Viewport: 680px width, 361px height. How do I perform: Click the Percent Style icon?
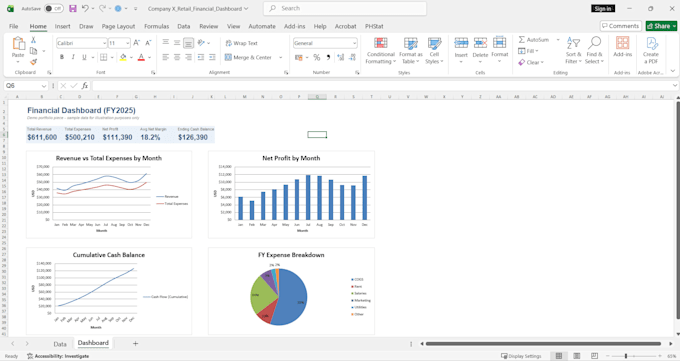pos(317,57)
